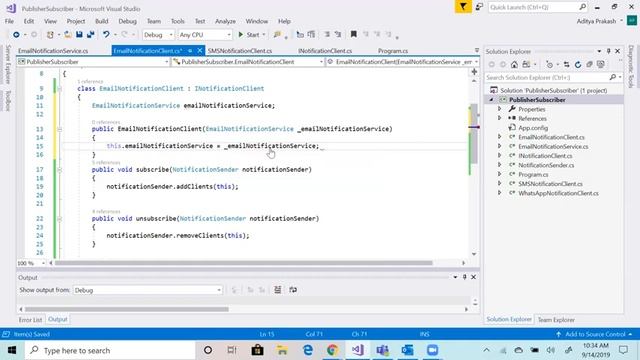Click the Windows Start button

[x=12, y=350]
